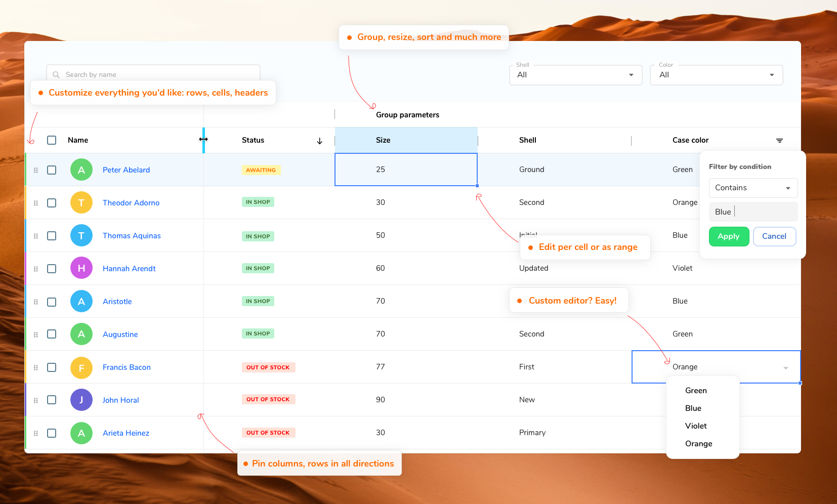Click the drag handle on John Horal's row
Image resolution: width=837 pixels, height=504 pixels.
pyautogui.click(x=36, y=400)
